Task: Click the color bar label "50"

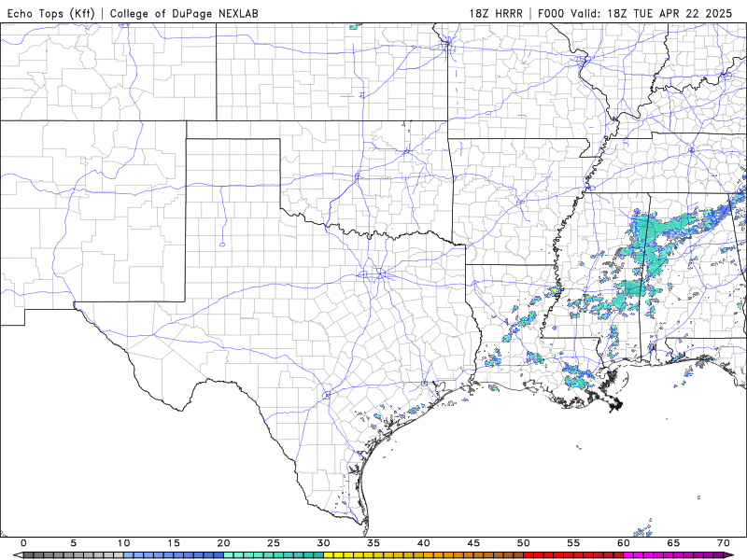Action: tap(524, 543)
